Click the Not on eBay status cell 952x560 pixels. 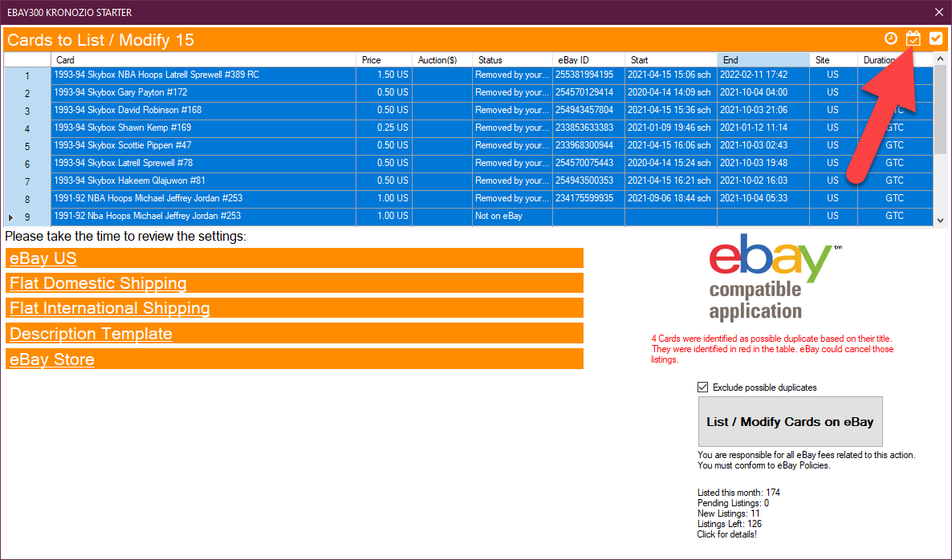tap(512, 215)
